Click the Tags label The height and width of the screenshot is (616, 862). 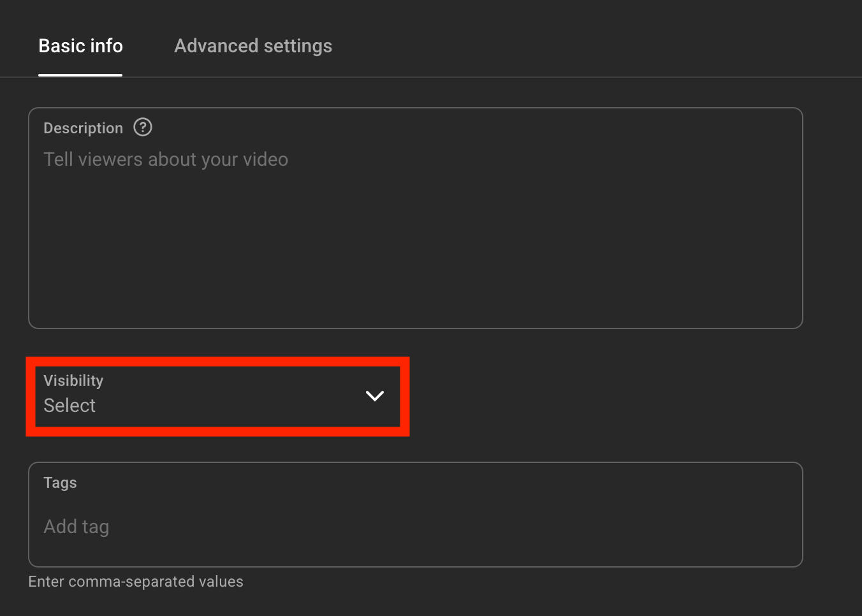coord(60,483)
